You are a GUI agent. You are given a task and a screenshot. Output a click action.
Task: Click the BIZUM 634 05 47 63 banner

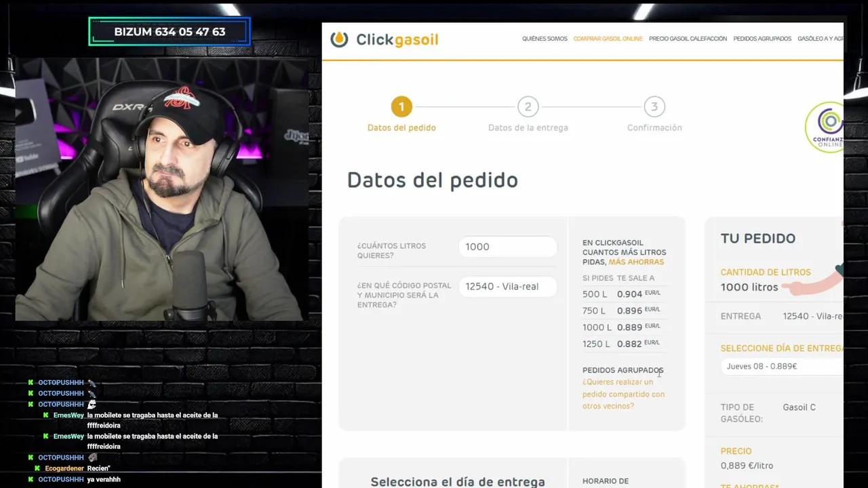[x=170, y=32]
